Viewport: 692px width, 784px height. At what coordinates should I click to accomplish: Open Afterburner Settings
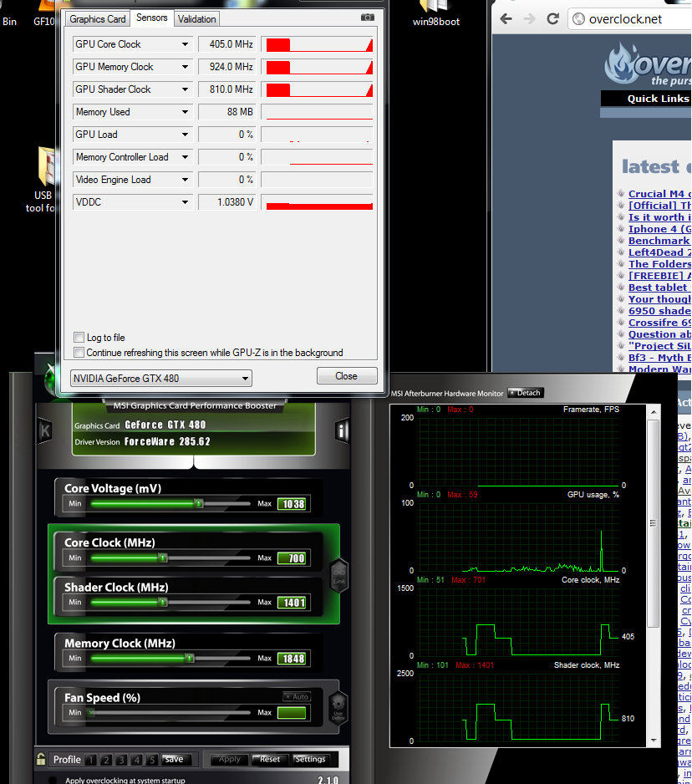(311, 759)
